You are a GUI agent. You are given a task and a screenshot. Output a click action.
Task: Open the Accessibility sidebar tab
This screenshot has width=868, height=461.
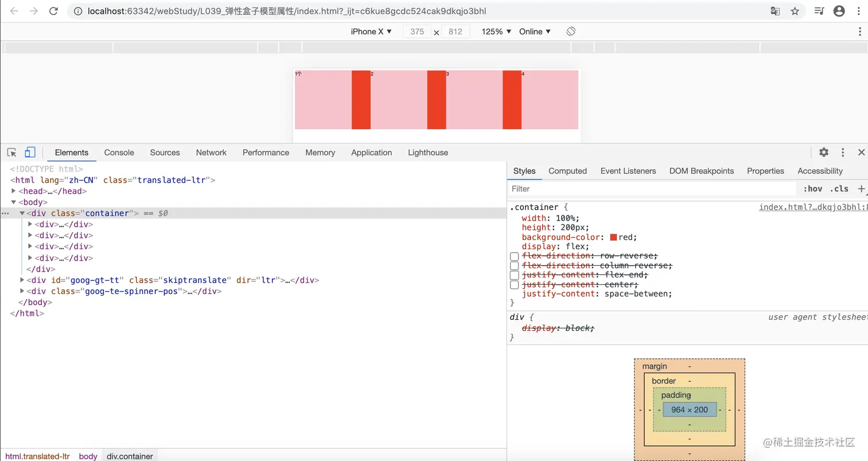820,171
